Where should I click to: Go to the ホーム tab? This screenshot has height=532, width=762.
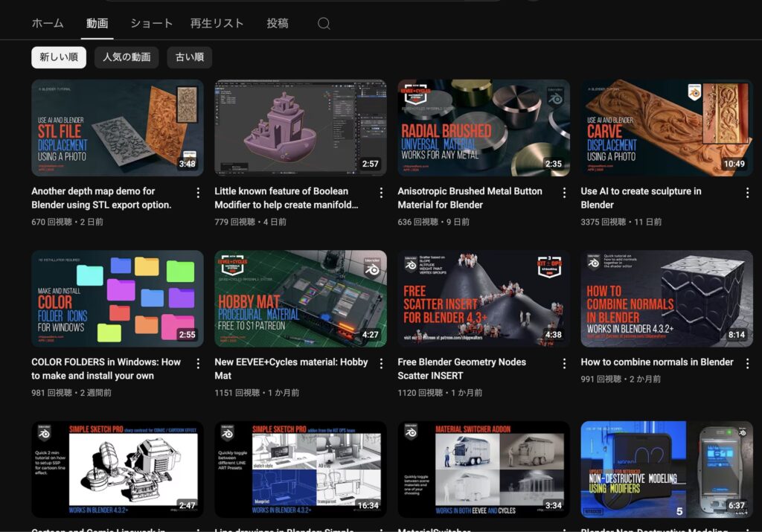[x=48, y=23]
